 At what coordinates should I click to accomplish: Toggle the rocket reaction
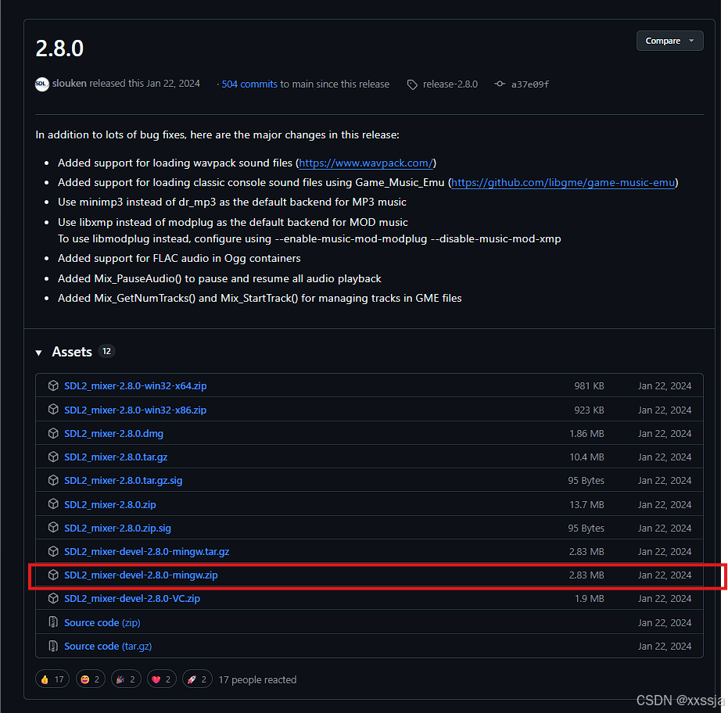click(x=196, y=679)
